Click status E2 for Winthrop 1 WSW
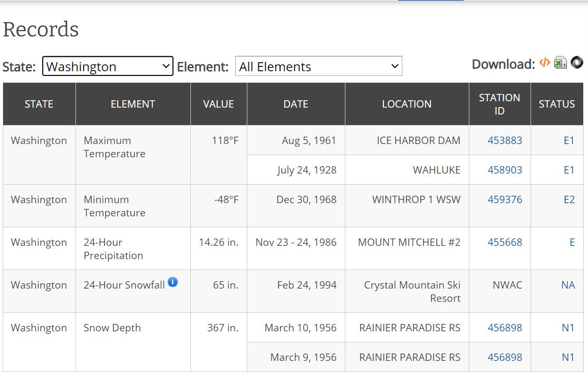 (568, 199)
